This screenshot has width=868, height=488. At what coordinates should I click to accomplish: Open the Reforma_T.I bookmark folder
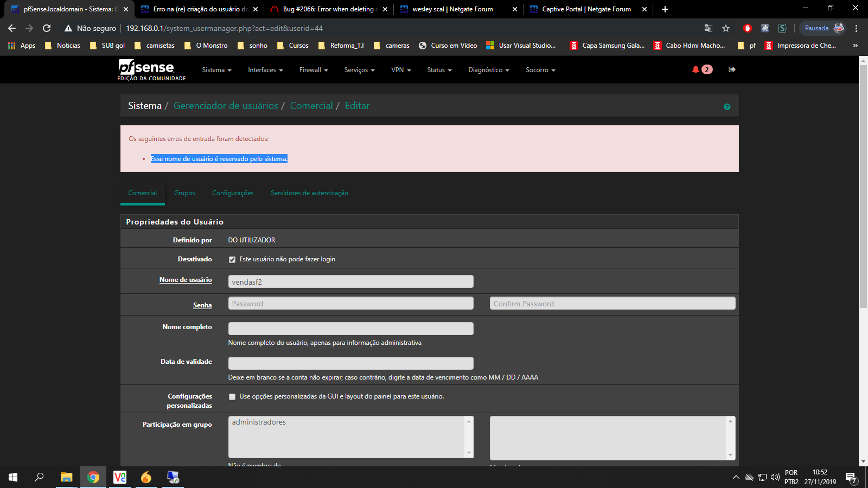pos(341,46)
